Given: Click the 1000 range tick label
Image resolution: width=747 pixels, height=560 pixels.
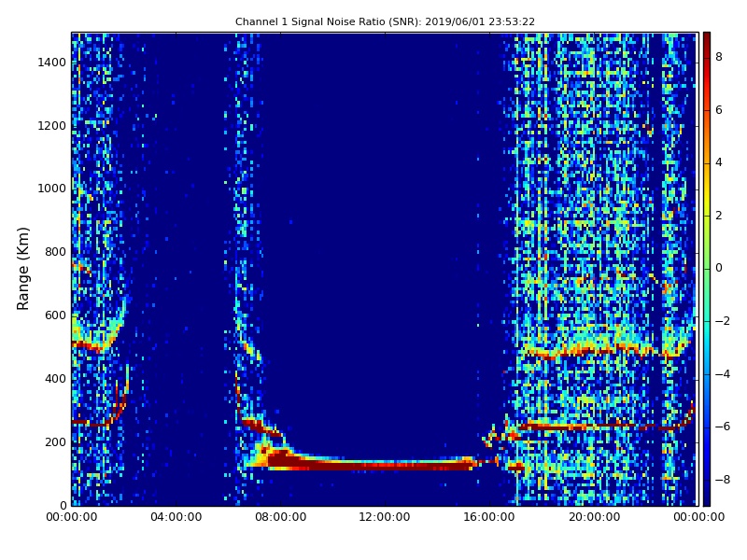Looking at the screenshot, I should tap(52, 189).
